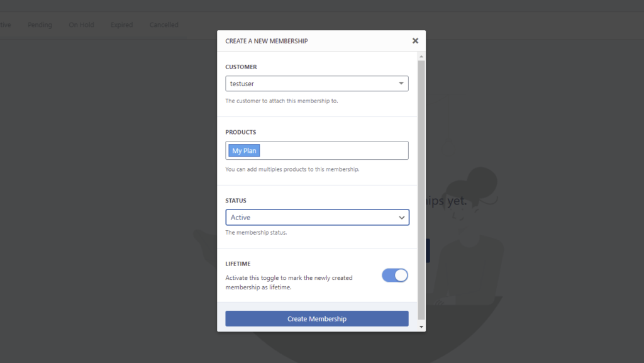The height and width of the screenshot is (363, 644).
Task: Click the scrollbar up arrow
Action: [x=421, y=55]
